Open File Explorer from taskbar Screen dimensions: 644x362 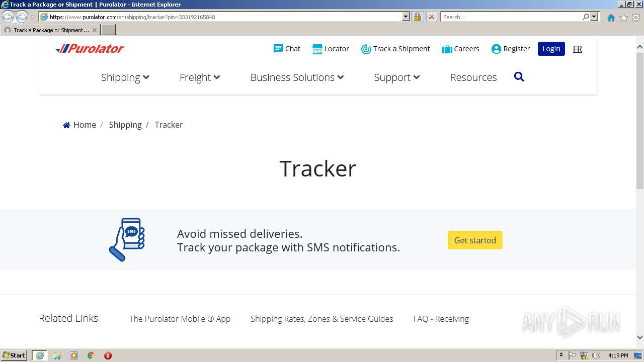57,355
